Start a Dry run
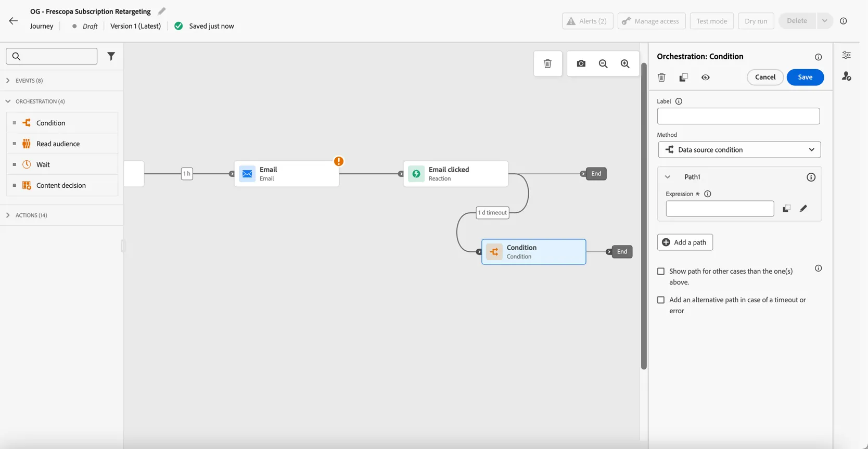Screen dimensions: 868x449 tap(756, 21)
